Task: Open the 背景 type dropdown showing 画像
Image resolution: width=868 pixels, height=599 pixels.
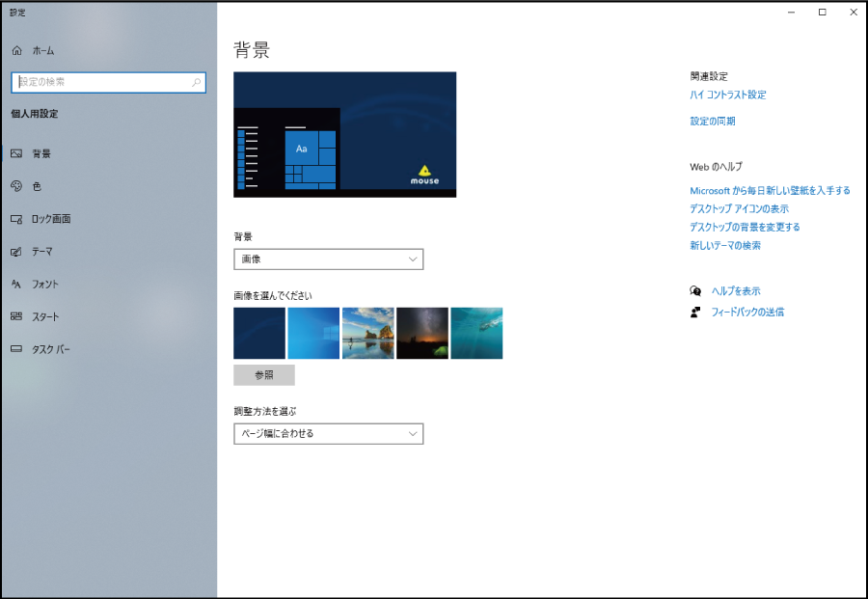Action: (328, 259)
